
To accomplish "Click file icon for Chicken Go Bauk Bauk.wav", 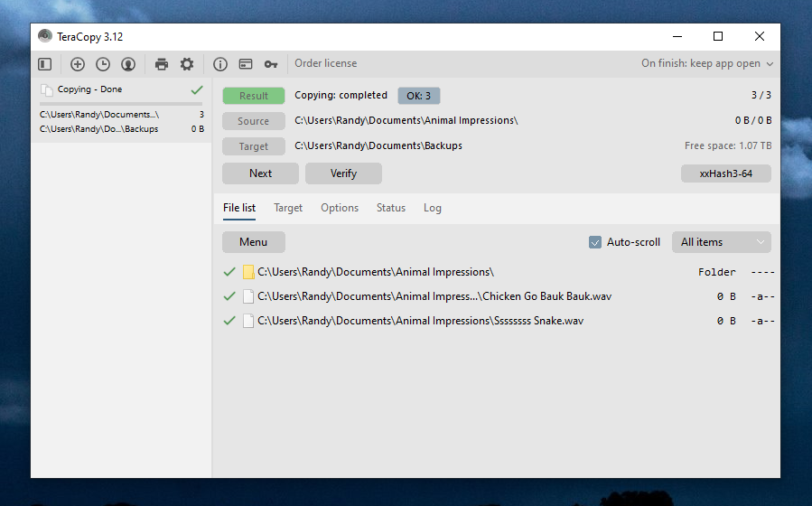I will [248, 296].
